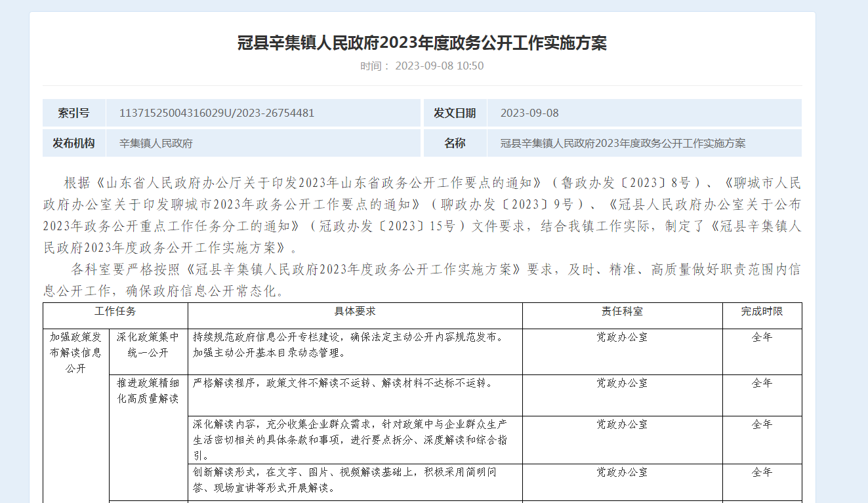
Task: Click 全年 in the 持续规范 row
Action: tap(762, 337)
